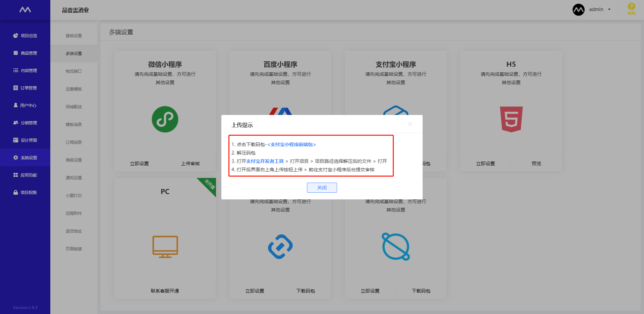Open 模板消息 settings

pos(74,125)
